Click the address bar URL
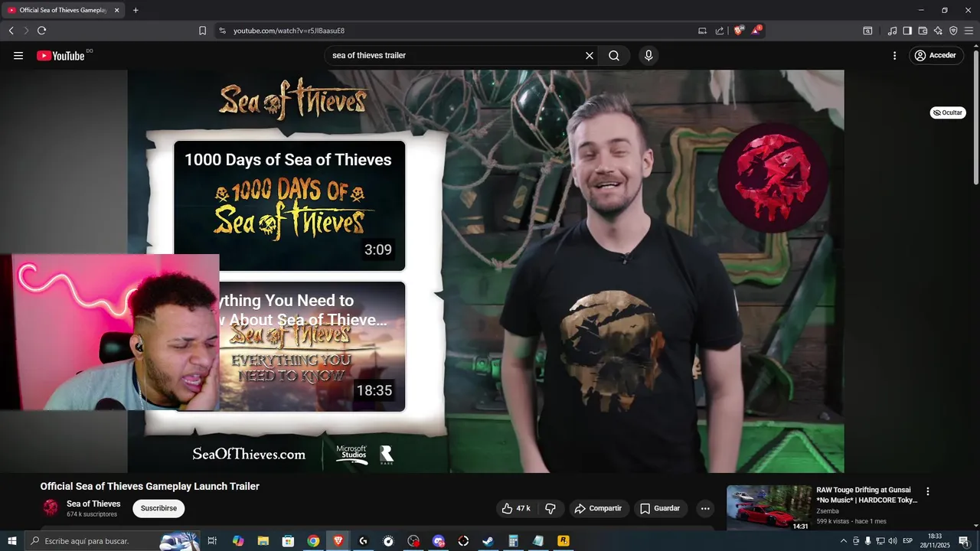Image resolution: width=980 pixels, height=551 pixels. [289, 31]
